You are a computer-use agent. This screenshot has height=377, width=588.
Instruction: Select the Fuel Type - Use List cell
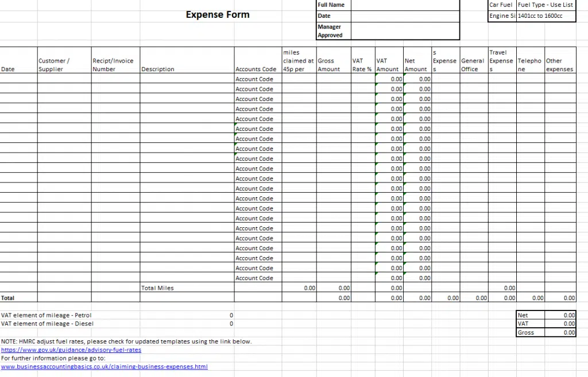coord(546,5)
